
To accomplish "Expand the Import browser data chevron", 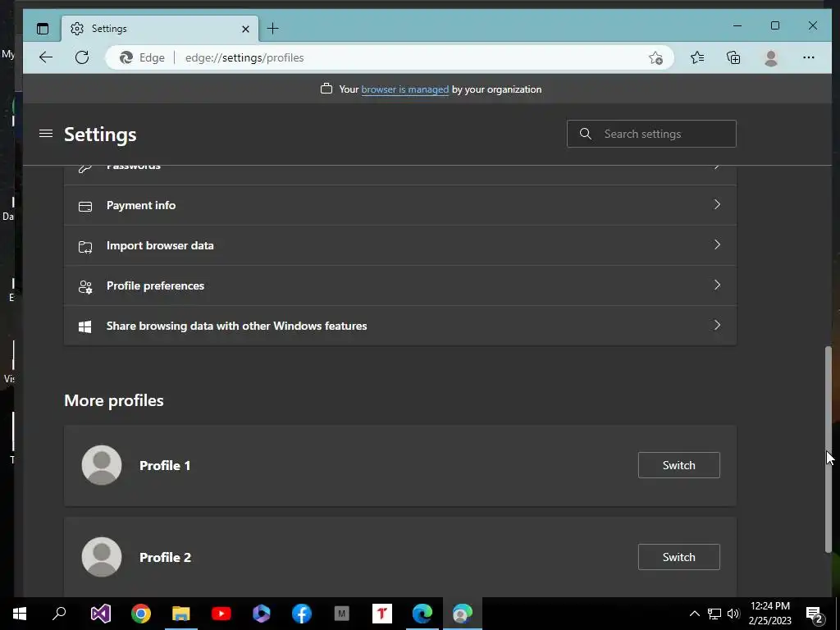I will click(x=717, y=244).
